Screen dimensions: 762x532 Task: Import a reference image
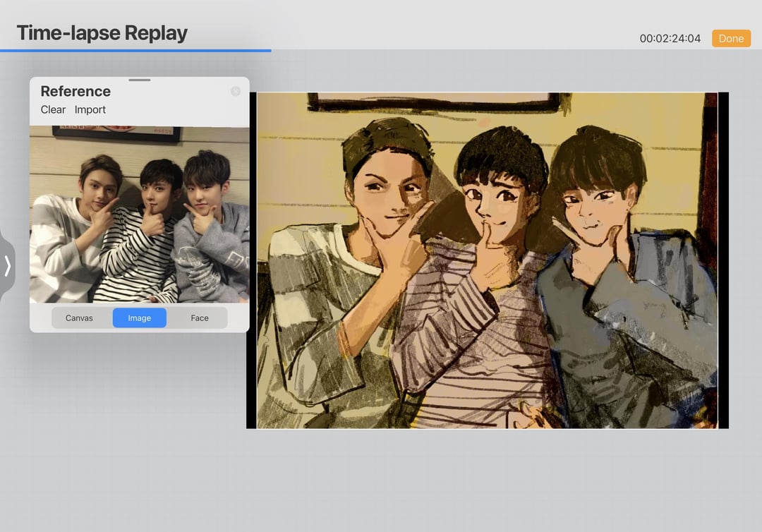[90, 110]
